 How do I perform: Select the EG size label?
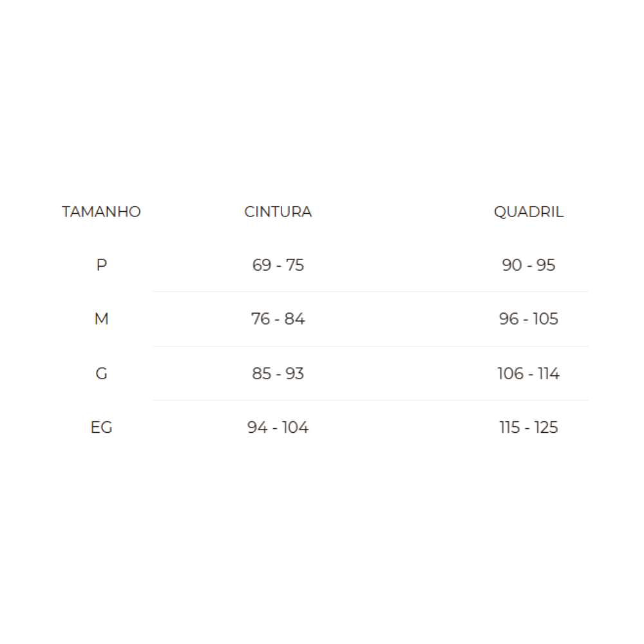click(x=101, y=427)
